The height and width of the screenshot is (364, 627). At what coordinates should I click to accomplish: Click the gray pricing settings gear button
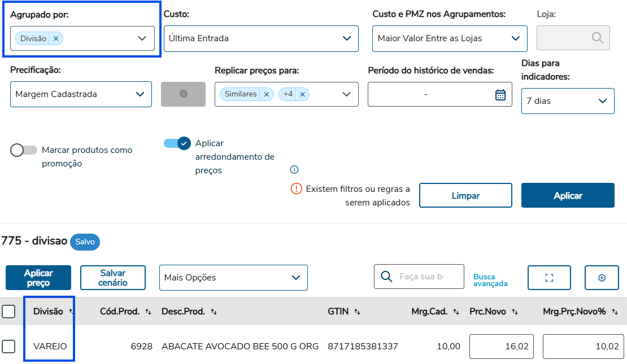click(x=183, y=94)
